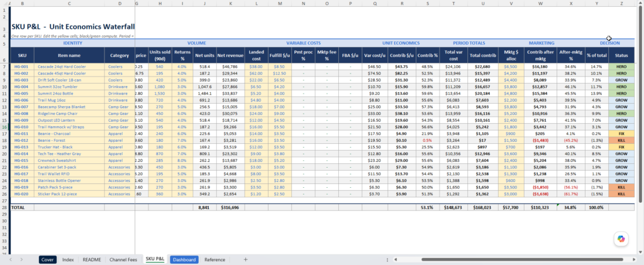
Task: Go to previous sheet tabs arrow
Action: 11,260
